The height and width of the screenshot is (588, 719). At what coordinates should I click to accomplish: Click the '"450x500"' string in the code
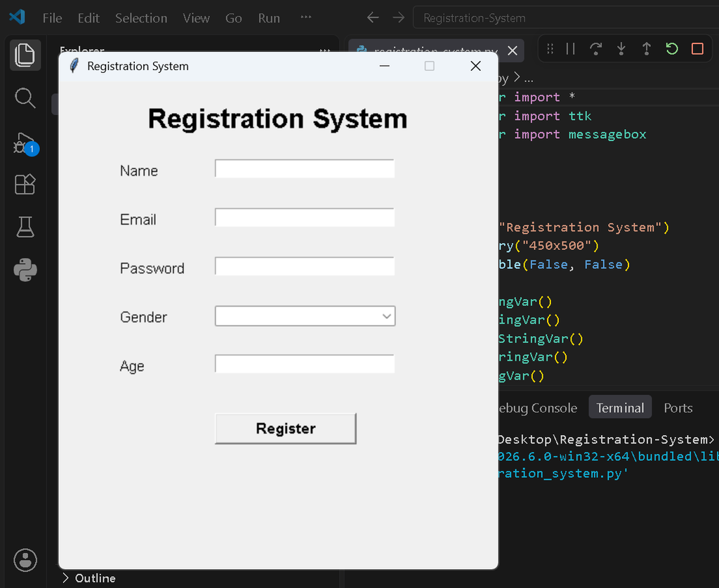point(556,246)
